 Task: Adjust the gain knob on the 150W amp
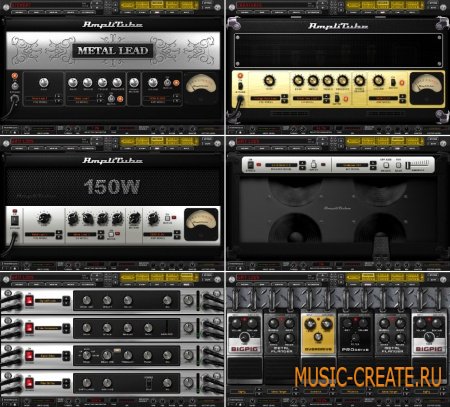pos(44,218)
